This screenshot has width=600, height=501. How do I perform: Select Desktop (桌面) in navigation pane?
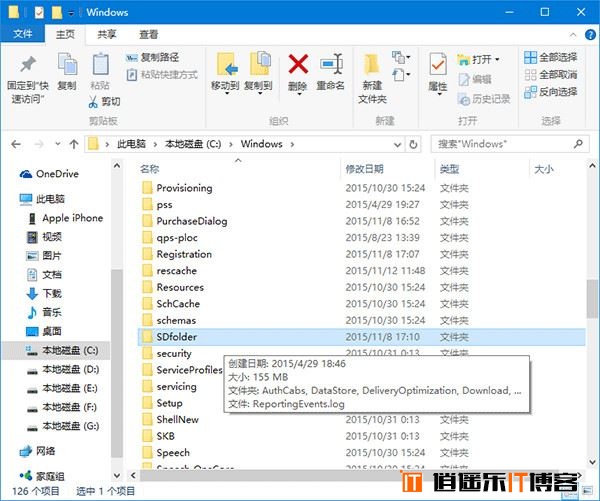(x=45, y=331)
